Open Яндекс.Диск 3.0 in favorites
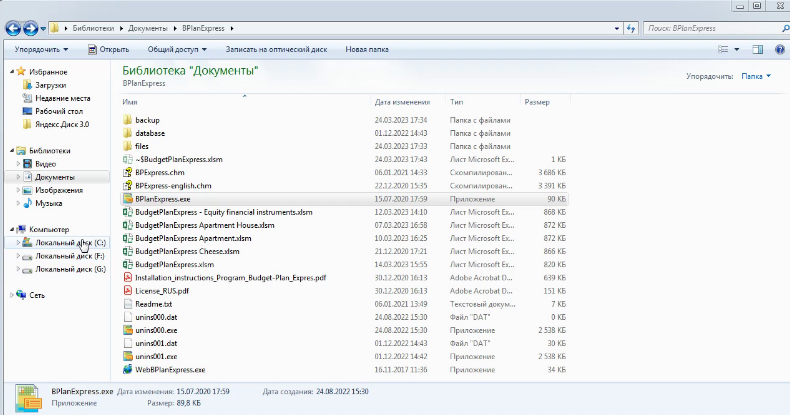Screen dimensions: 790x415 tap(61, 124)
